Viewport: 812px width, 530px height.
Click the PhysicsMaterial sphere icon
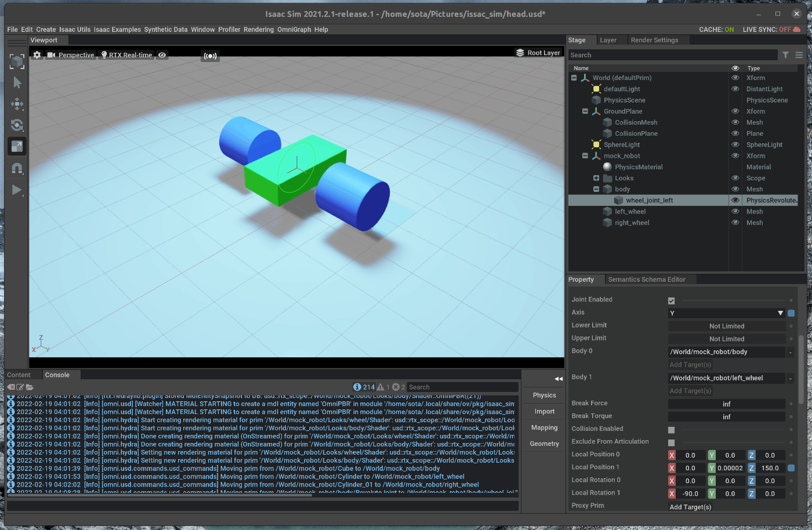[607, 167]
